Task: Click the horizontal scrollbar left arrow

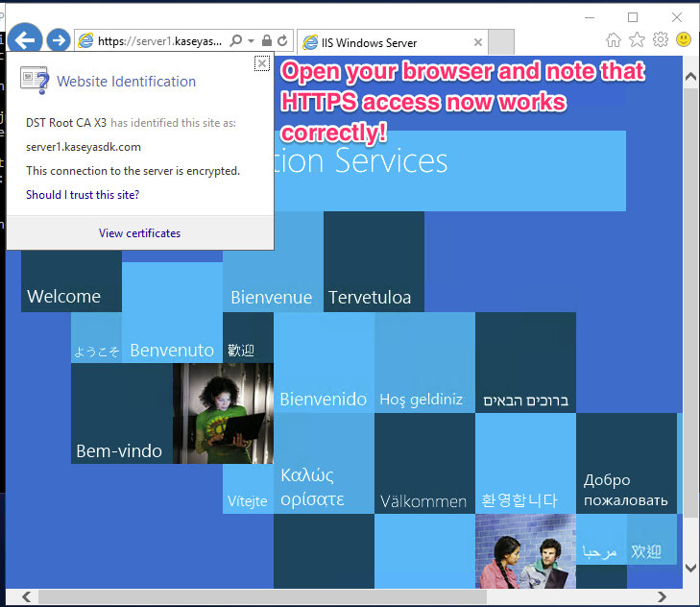Action: tap(27, 596)
